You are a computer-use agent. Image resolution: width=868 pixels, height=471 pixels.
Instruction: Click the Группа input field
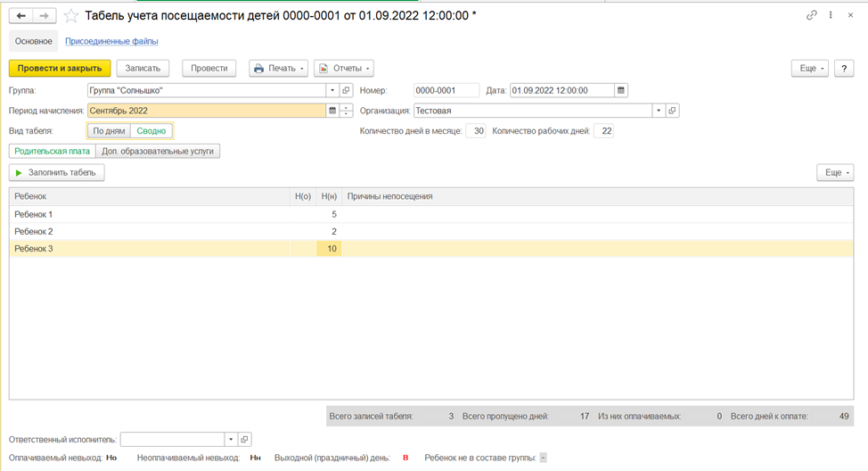(x=207, y=90)
